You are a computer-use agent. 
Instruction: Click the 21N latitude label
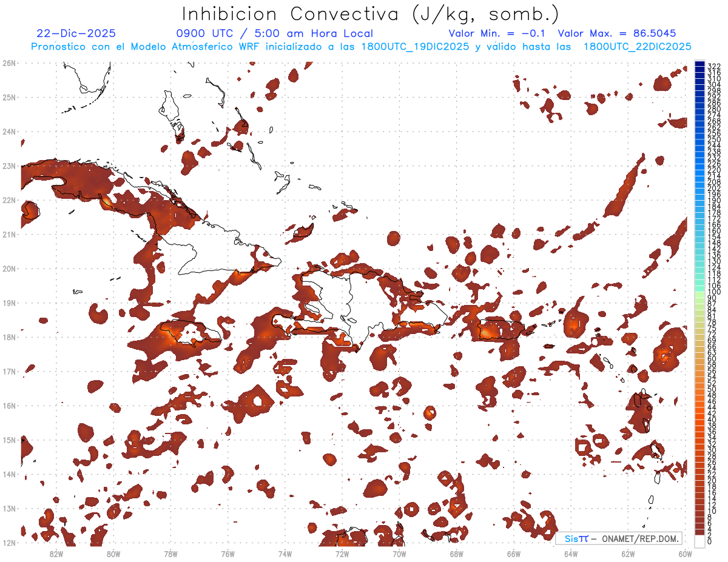click(x=9, y=234)
